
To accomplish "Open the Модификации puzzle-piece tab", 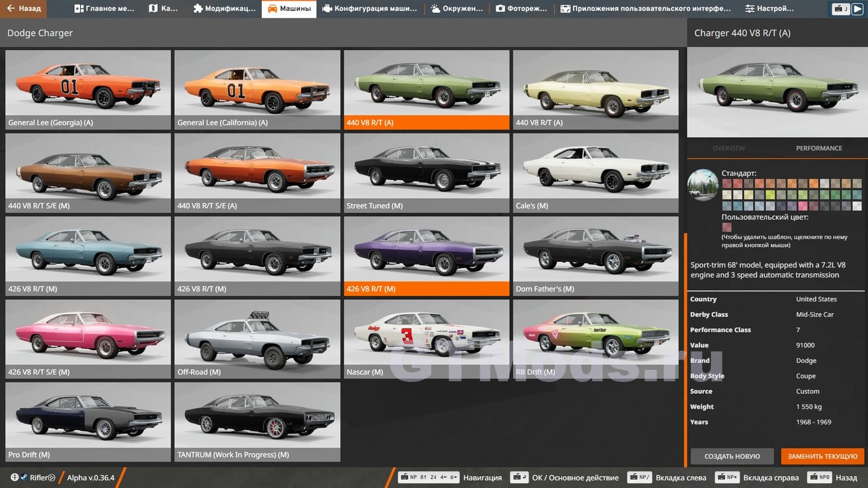I will click(224, 9).
